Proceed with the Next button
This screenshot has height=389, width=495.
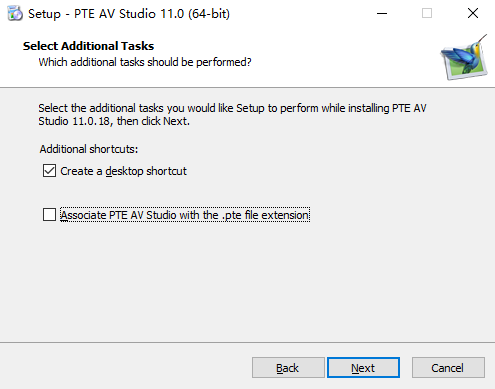pyautogui.click(x=363, y=368)
